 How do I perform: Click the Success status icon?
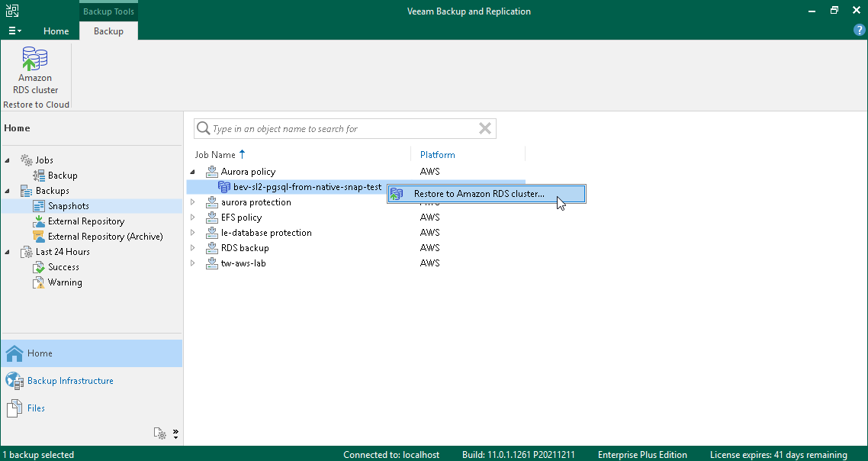(x=38, y=267)
